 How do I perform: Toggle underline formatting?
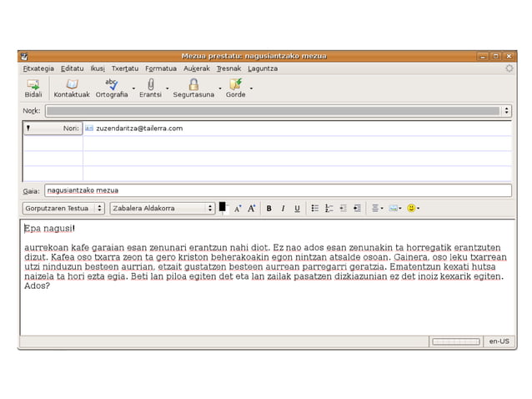tap(297, 208)
